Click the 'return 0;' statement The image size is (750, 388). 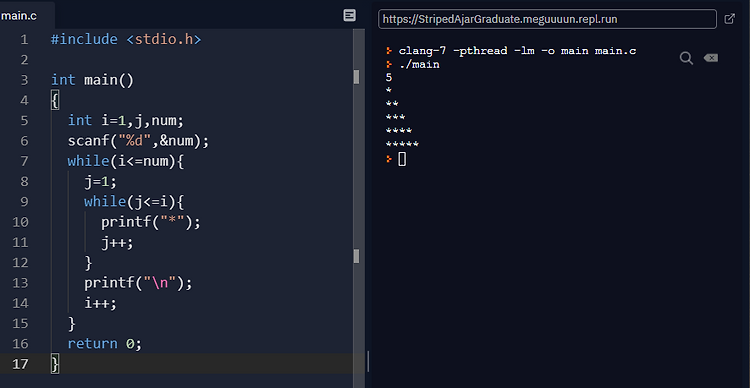point(105,344)
